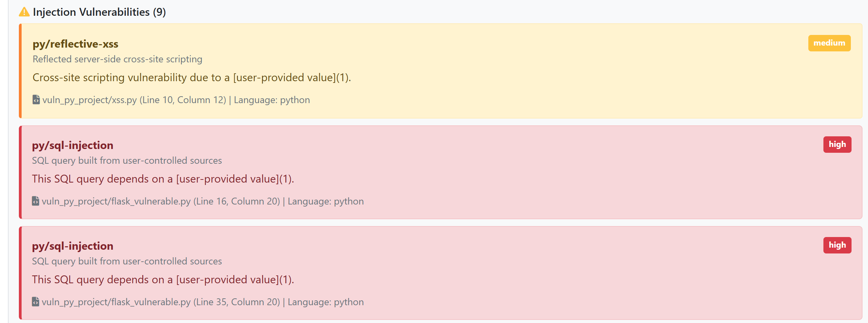
Task: Open the py/reflective-xss rule title
Action: click(x=75, y=44)
